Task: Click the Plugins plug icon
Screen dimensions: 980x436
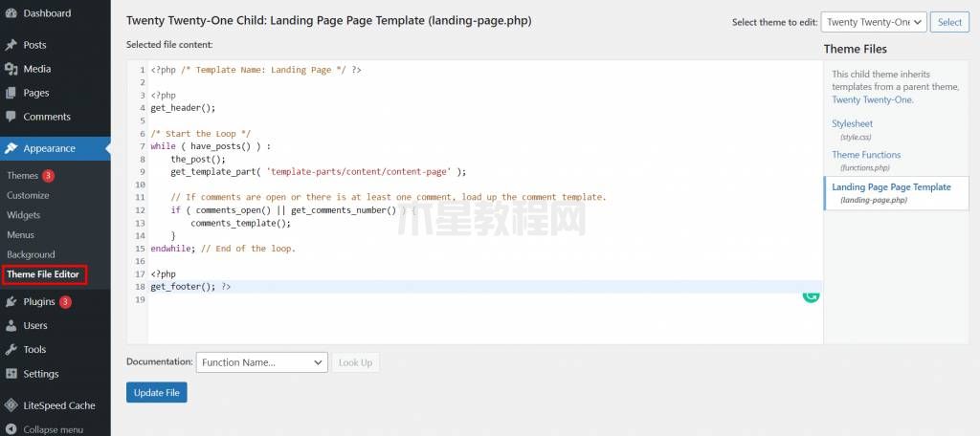Action: [x=11, y=302]
